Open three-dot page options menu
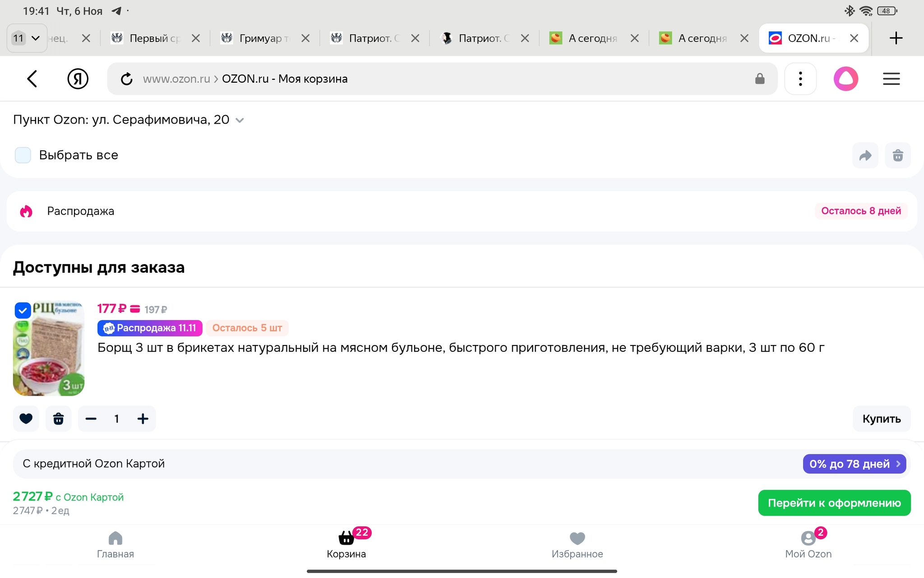924x578 pixels. pyautogui.click(x=800, y=79)
